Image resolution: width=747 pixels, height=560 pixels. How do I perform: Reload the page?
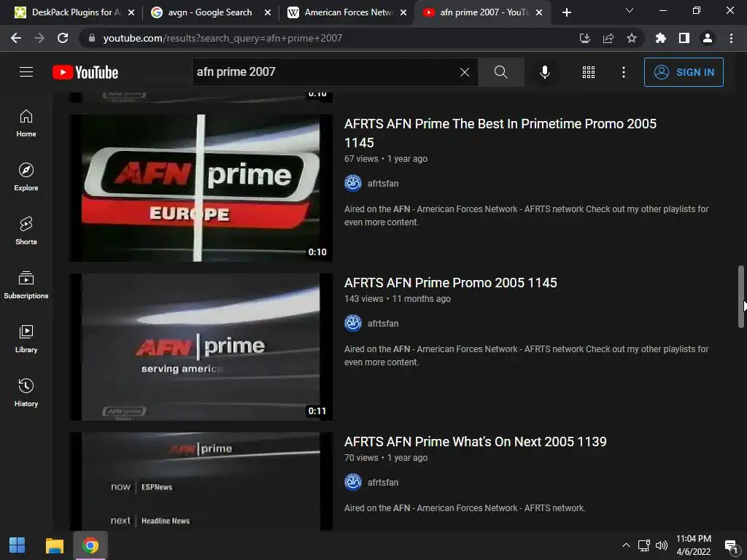click(63, 38)
